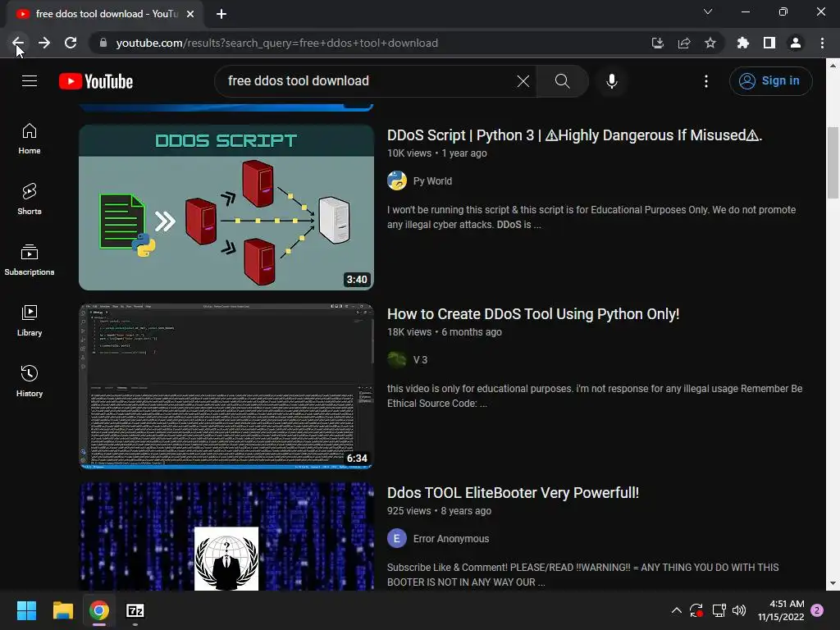This screenshot has width=840, height=630.
Task: Open DDOS SCRIPT video thumbnail
Action: tap(226, 208)
